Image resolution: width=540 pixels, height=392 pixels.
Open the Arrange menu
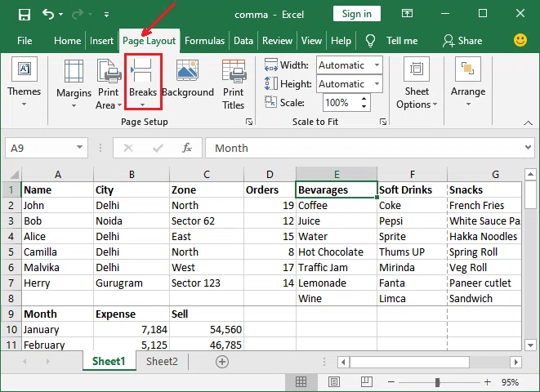[x=468, y=82]
